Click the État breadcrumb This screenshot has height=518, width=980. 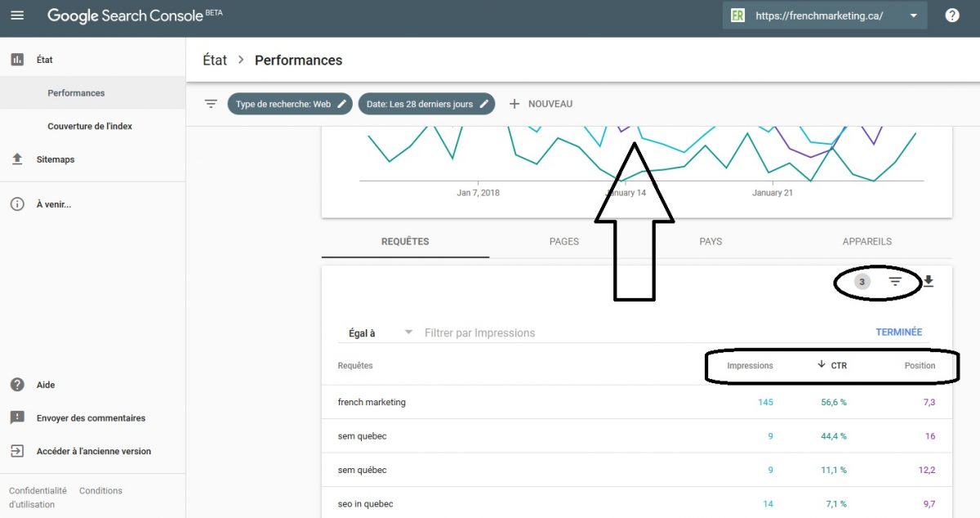click(x=215, y=60)
